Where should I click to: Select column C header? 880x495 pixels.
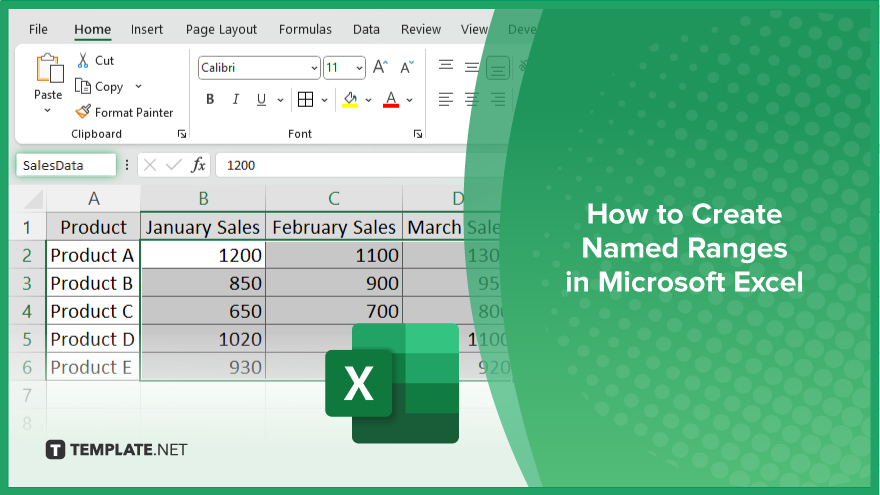click(334, 199)
